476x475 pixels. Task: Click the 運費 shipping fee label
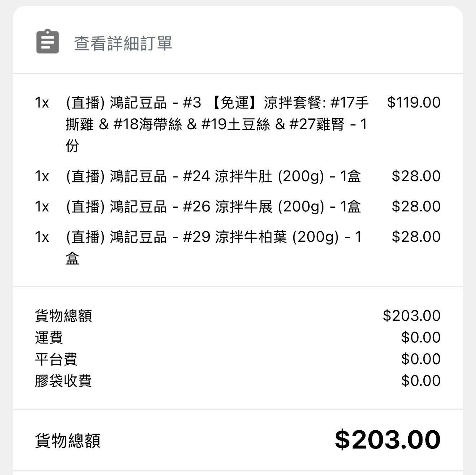[49, 338]
